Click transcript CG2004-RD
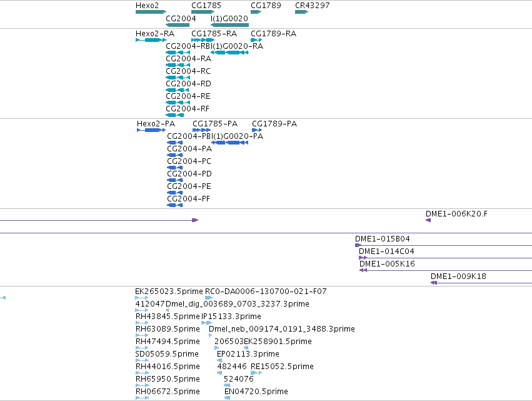Screen dimensions: 532x401 (178, 90)
